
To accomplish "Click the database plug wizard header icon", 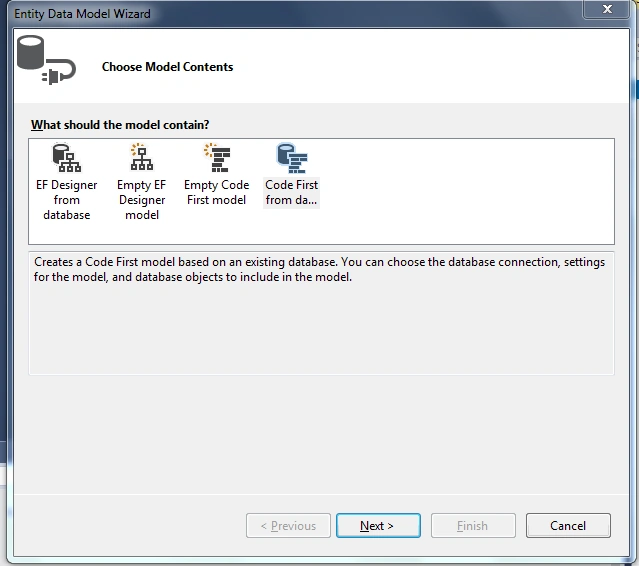I will 46,60.
